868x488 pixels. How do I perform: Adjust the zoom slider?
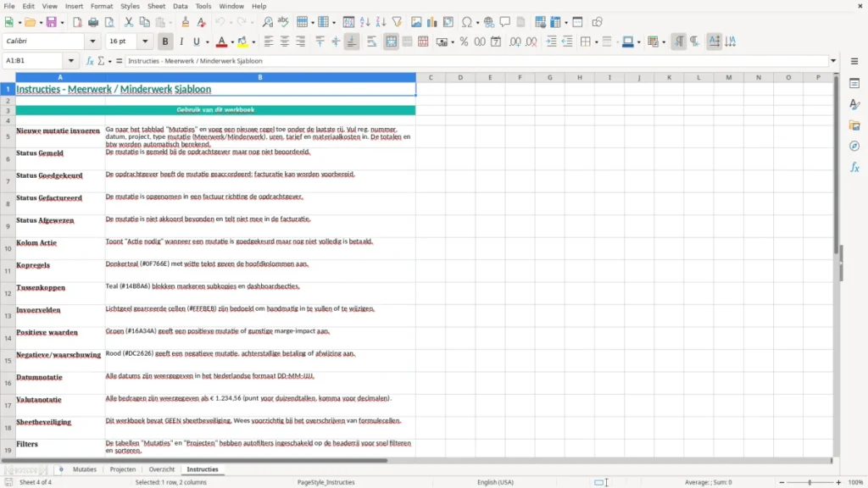[x=810, y=482]
